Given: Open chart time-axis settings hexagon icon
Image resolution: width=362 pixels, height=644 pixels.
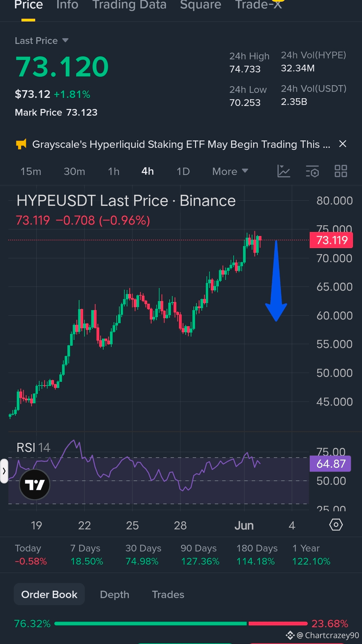Looking at the screenshot, I should tap(336, 525).
